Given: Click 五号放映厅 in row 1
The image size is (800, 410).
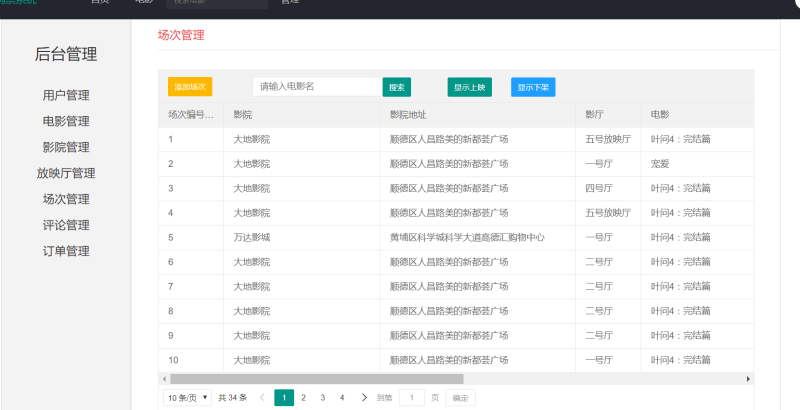Looking at the screenshot, I should tap(608, 139).
